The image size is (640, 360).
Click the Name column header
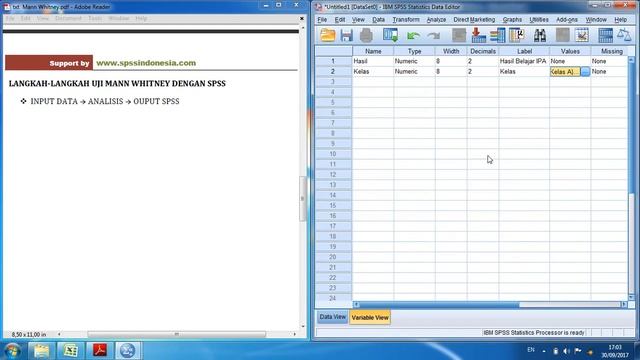tap(373, 51)
